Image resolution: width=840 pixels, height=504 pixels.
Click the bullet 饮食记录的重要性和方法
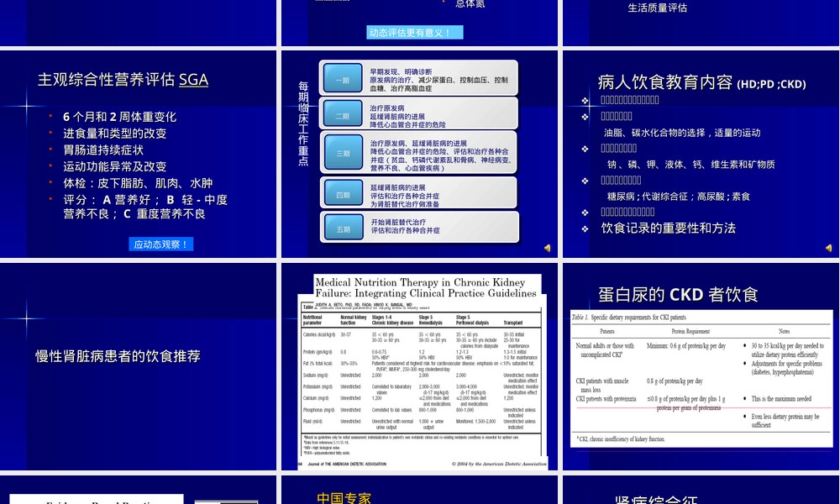(x=668, y=228)
